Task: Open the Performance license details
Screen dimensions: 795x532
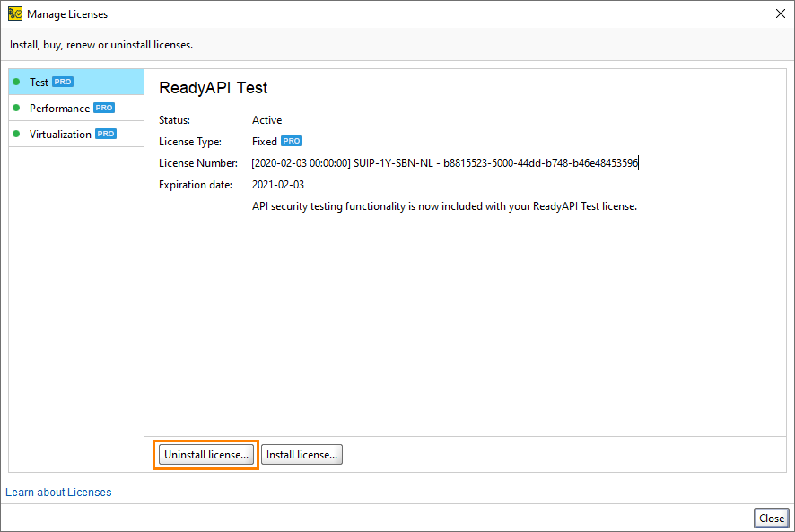Action: point(59,108)
